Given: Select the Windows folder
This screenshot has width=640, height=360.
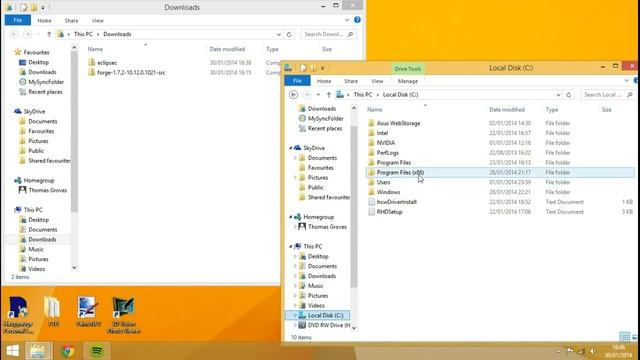Looking at the screenshot, I should pyautogui.click(x=388, y=192).
